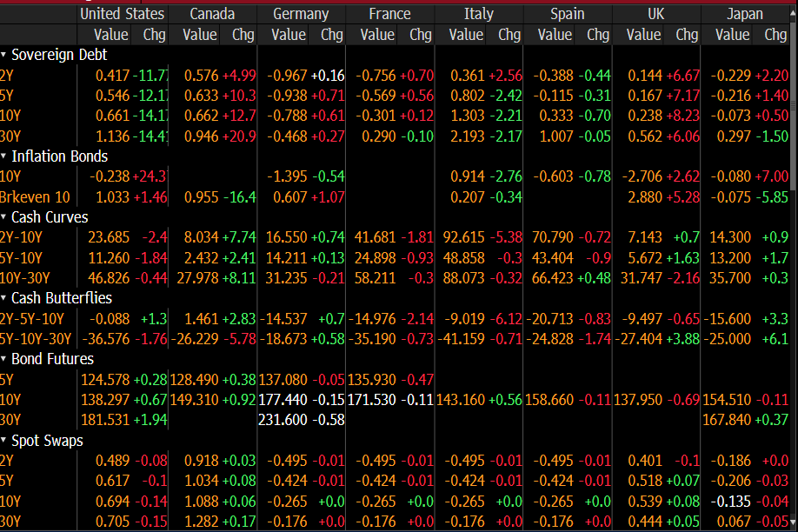Click Spain 10Y-30Y curve value 66.423

pos(553,278)
